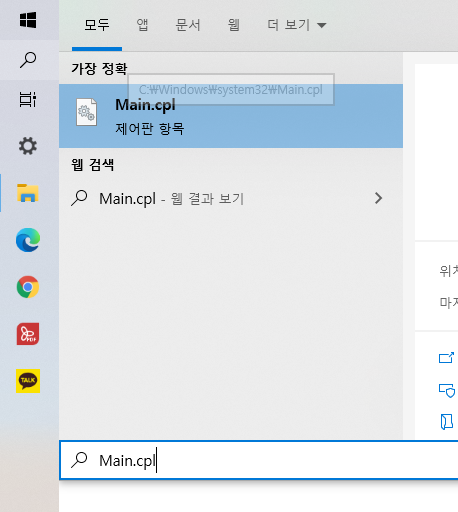This screenshot has height=512, width=458.
Task: Open the Settings gear icon
Action: pos(28,146)
